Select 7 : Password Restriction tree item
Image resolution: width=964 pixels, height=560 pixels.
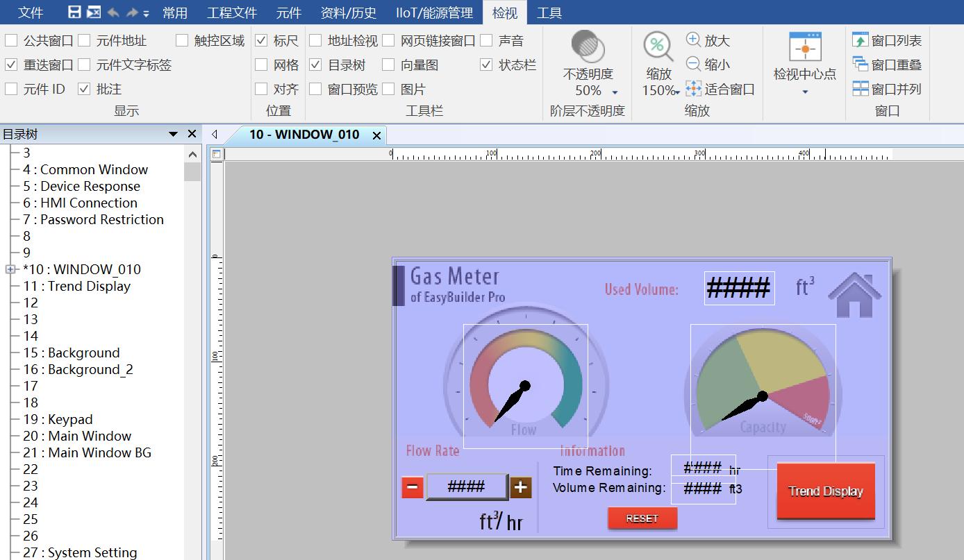point(93,219)
